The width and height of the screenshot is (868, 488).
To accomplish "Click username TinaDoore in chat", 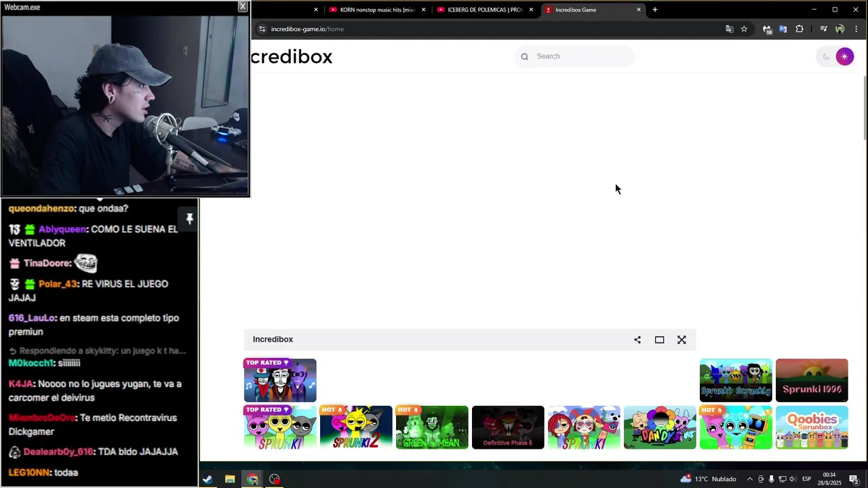I will pos(47,263).
